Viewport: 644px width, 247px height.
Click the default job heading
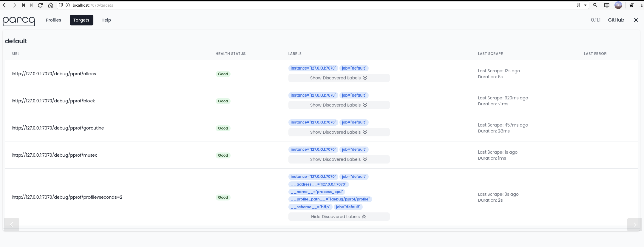pos(16,41)
